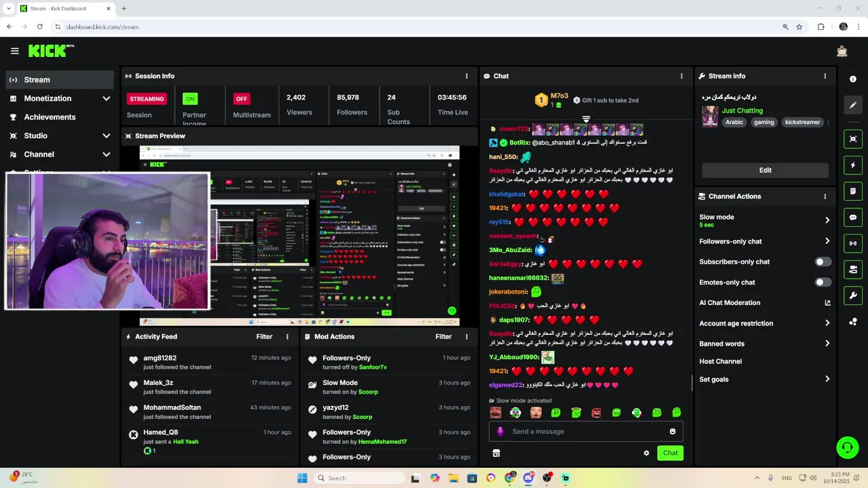This screenshot has width=868, height=488.
Task: Select the screen capture icon in right sidebar
Action: pyautogui.click(x=852, y=139)
